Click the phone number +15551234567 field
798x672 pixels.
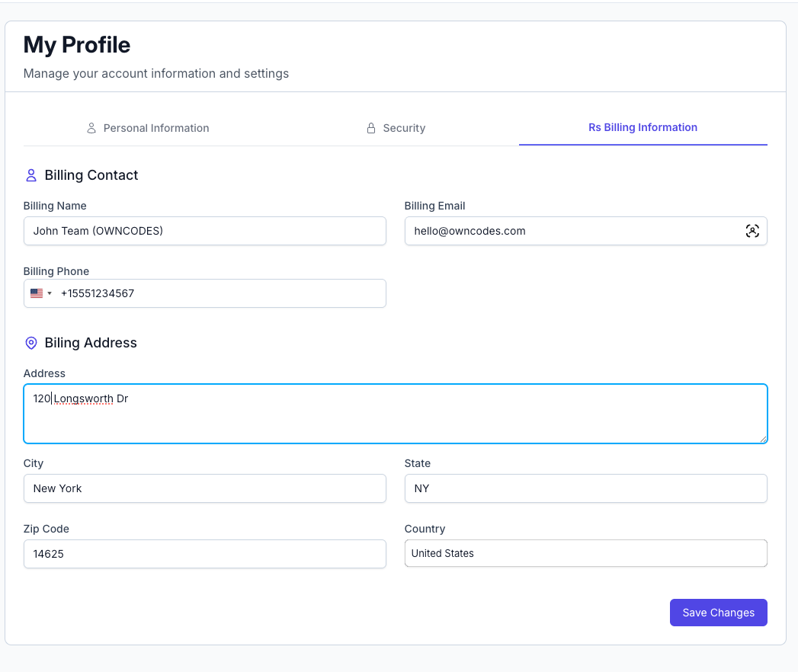(220, 293)
